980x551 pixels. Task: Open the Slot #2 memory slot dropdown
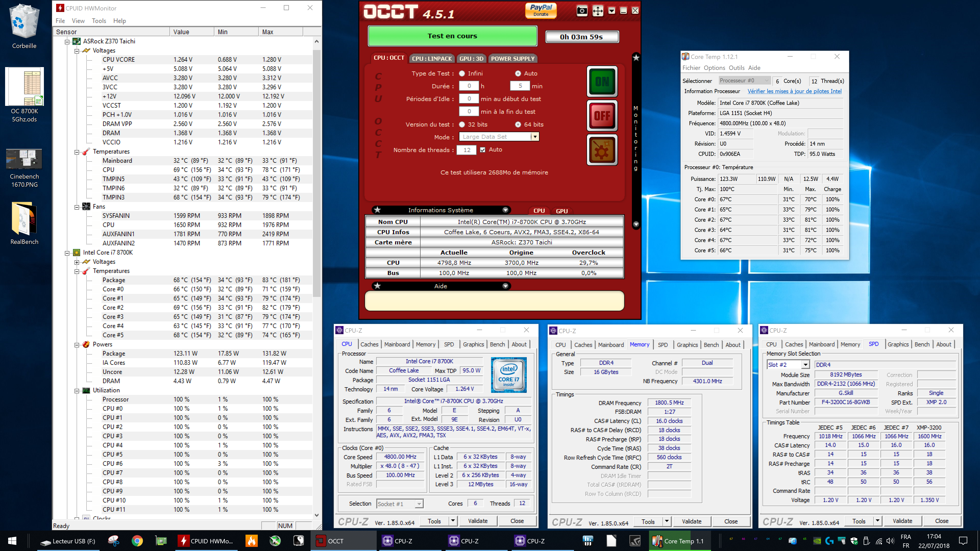click(x=805, y=365)
